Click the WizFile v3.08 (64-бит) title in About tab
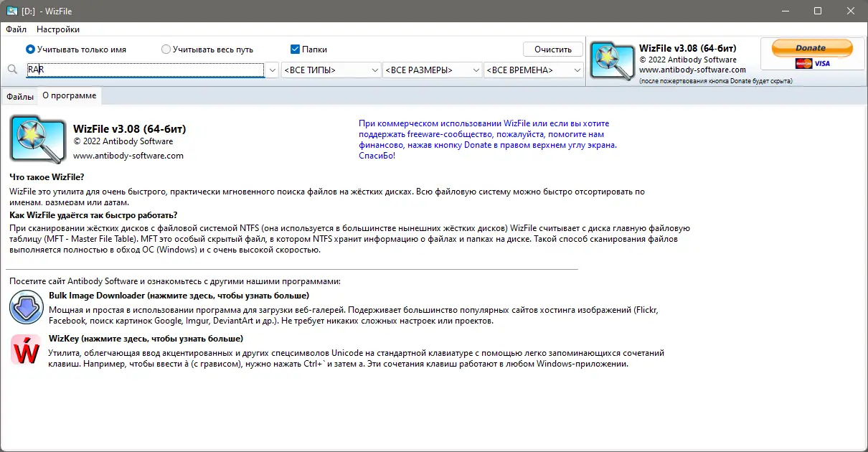Screen dimensions: 868x452 point(129,128)
